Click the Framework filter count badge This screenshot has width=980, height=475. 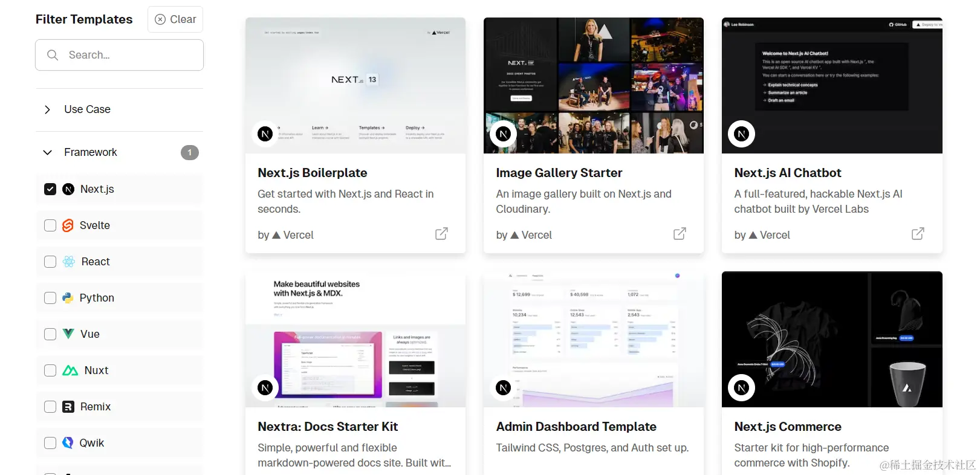190,152
